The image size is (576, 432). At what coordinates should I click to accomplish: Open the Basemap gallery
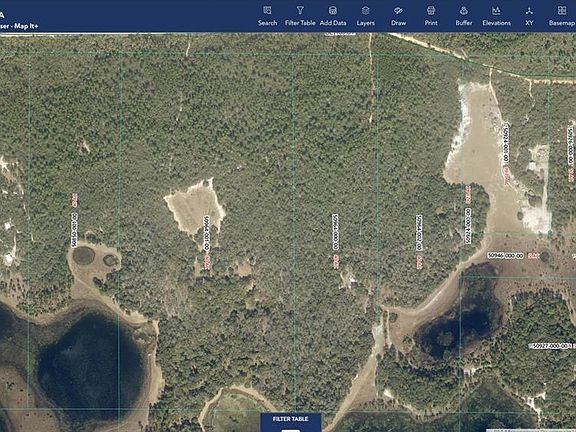tap(562, 16)
